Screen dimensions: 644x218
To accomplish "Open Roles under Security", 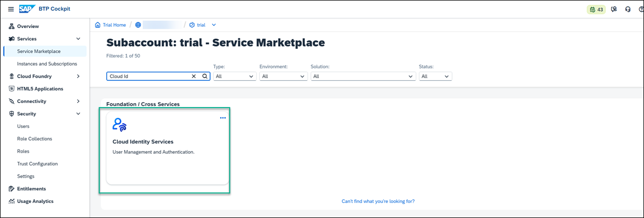I will [x=23, y=151].
